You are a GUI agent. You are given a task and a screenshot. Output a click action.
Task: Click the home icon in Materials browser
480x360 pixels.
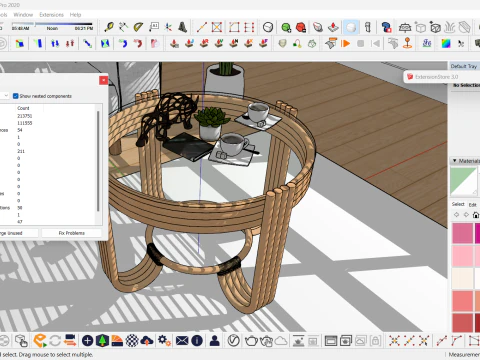pyautogui.click(x=476, y=215)
